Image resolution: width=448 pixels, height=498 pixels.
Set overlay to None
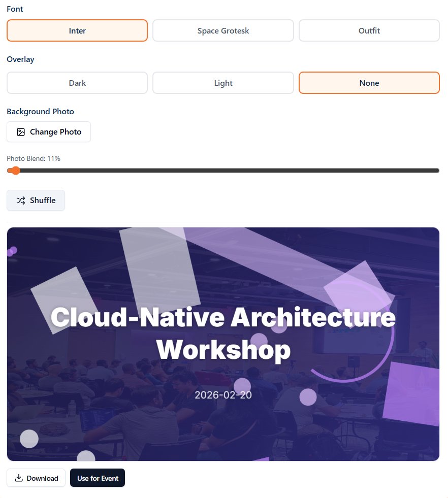(x=369, y=83)
